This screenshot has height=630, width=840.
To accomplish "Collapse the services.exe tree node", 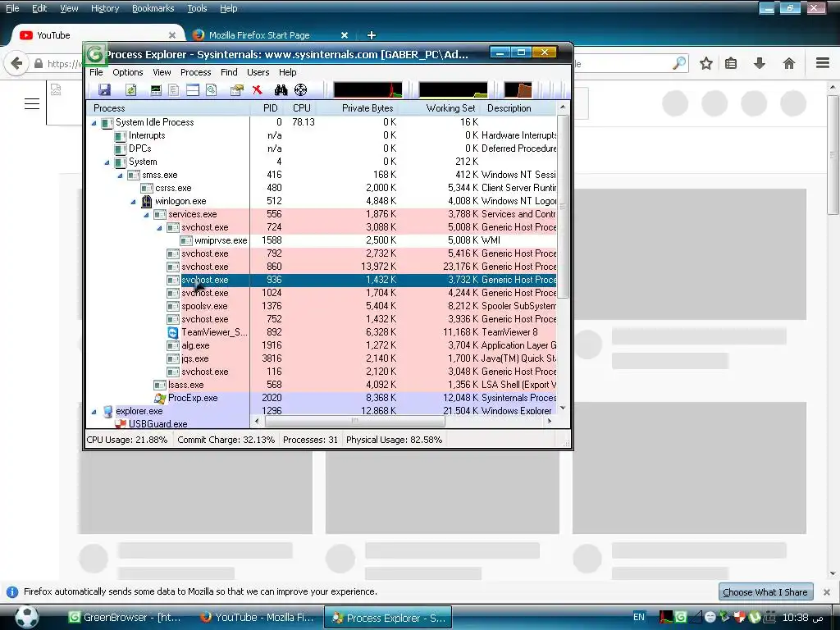I will 146,215.
